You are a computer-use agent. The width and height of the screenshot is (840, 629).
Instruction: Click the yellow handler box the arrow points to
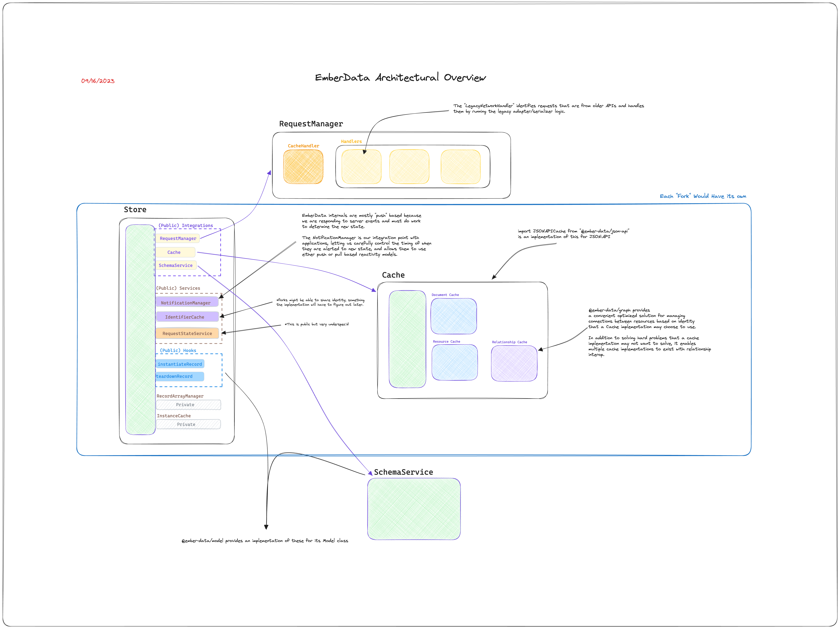pos(362,167)
